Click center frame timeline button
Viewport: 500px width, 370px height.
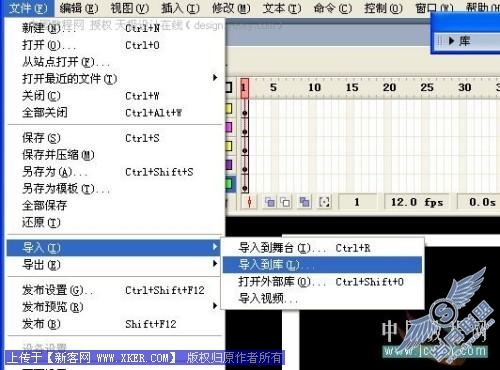click(249, 202)
